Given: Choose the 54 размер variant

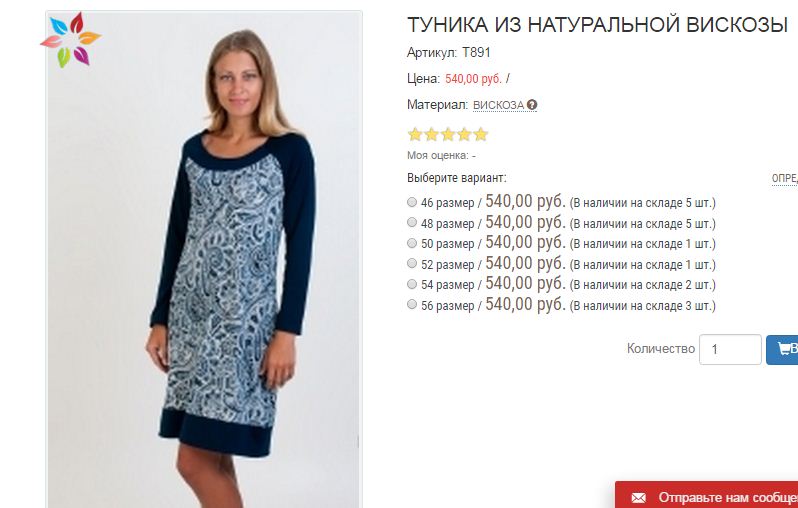Looking at the screenshot, I should 412,284.
